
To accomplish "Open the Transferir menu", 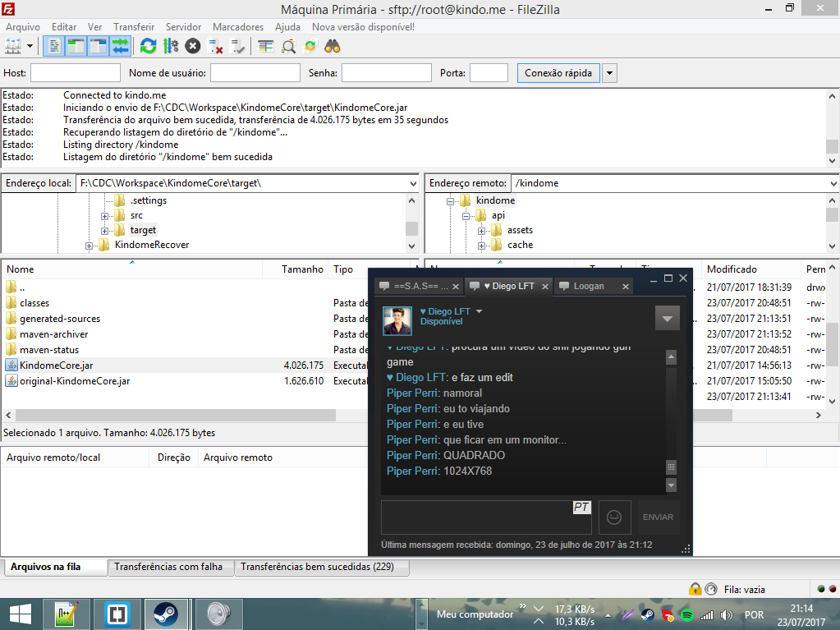I will tap(134, 27).
